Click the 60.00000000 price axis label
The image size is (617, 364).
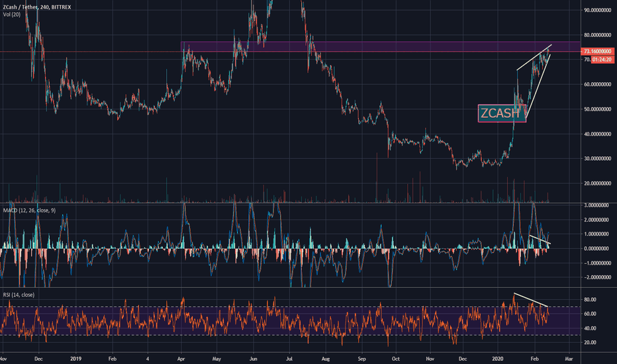pyautogui.click(x=597, y=84)
